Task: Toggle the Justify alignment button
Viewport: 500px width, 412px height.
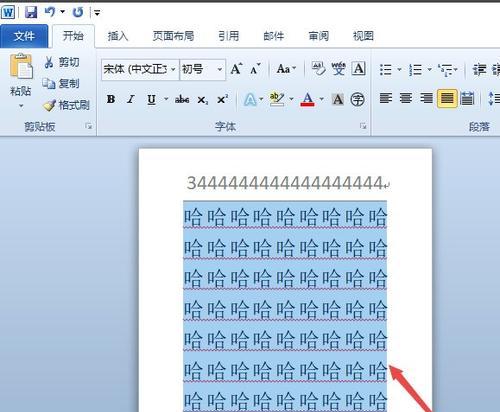Action: coord(447,99)
